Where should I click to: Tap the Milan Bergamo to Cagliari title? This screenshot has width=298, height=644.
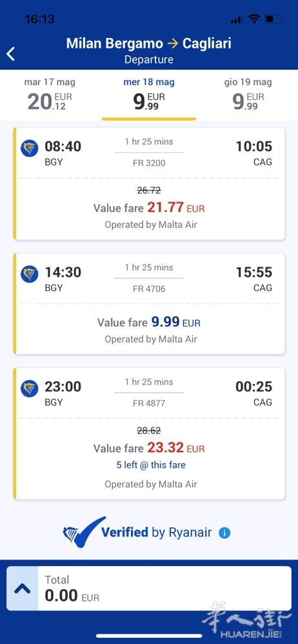click(x=148, y=43)
